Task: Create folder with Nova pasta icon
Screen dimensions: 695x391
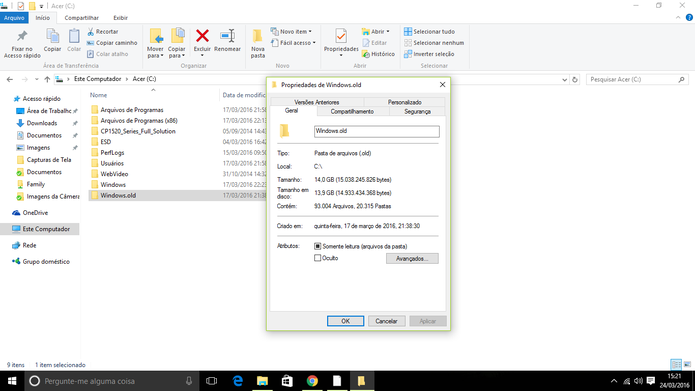Action: [x=258, y=36]
